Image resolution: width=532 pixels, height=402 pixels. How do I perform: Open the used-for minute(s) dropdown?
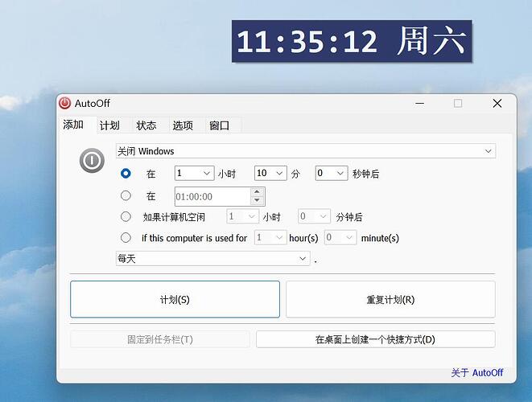[x=340, y=237]
